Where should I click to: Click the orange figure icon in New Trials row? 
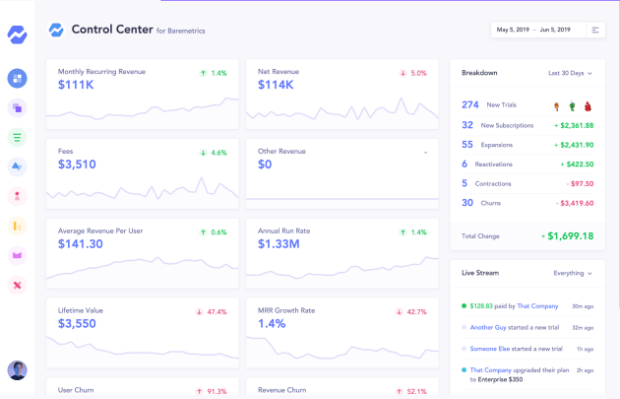point(556,106)
